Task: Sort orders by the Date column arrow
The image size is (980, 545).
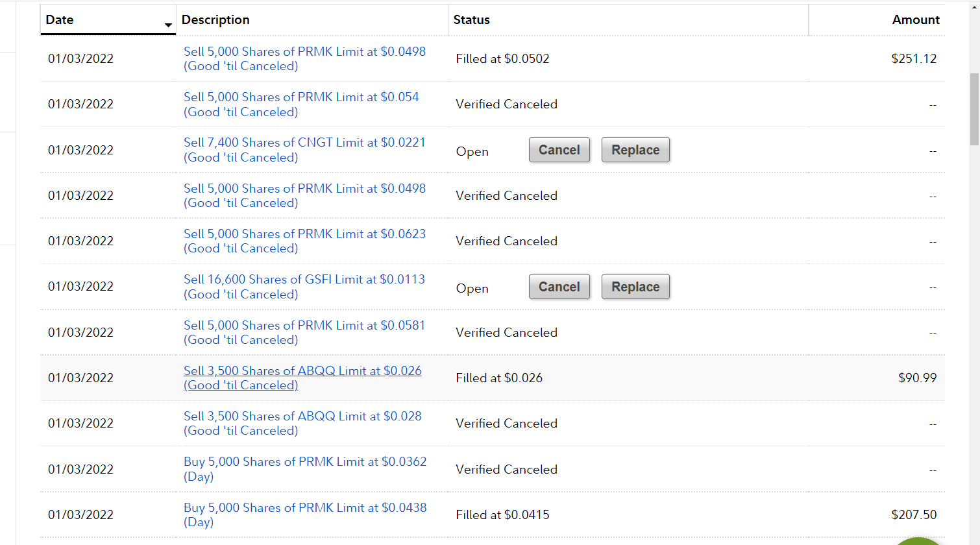Action: pos(168,25)
